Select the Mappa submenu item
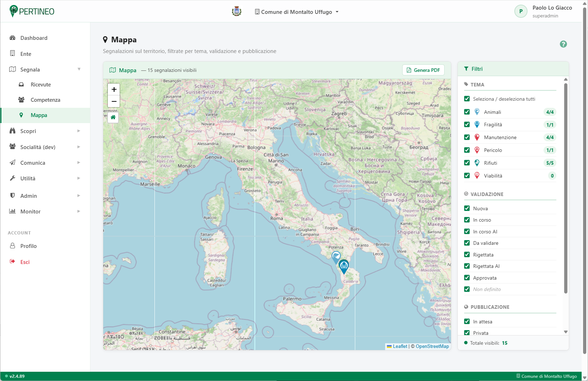Image resolution: width=588 pixels, height=381 pixels. click(x=45, y=115)
